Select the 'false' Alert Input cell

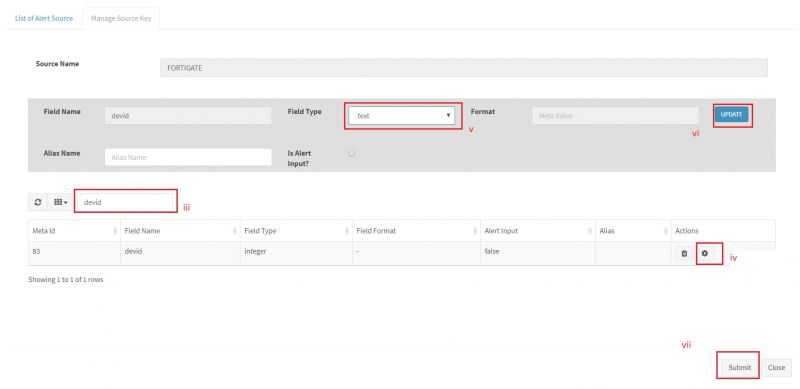538,253
